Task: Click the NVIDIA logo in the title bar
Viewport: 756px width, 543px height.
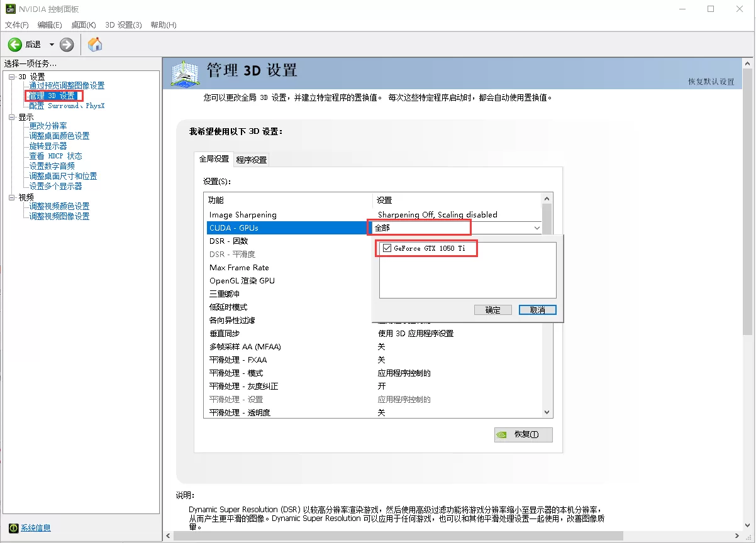Action: coord(9,8)
